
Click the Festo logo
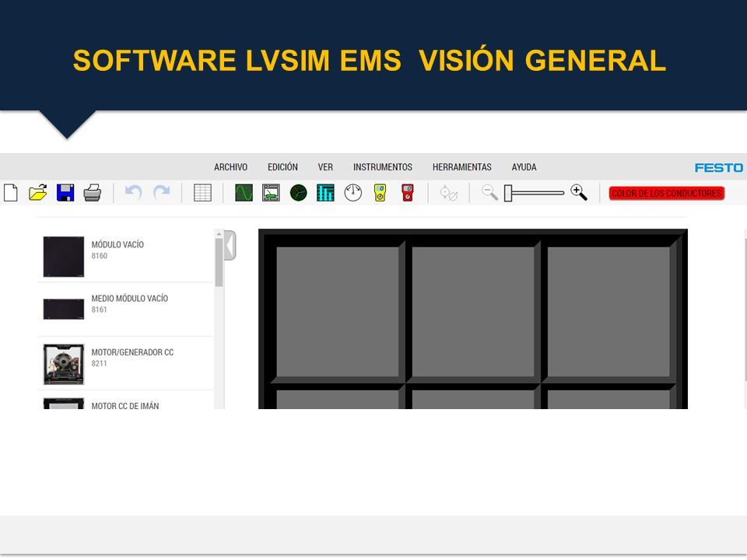[x=718, y=168]
